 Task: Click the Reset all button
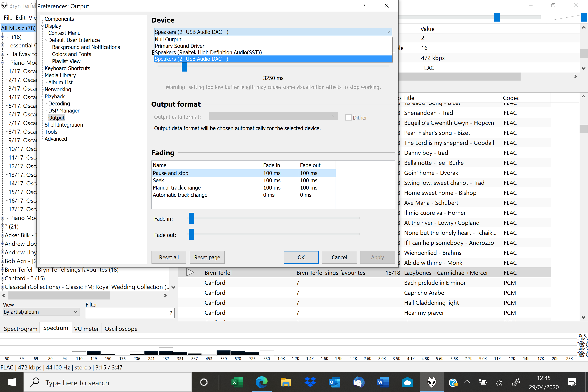[x=169, y=257]
